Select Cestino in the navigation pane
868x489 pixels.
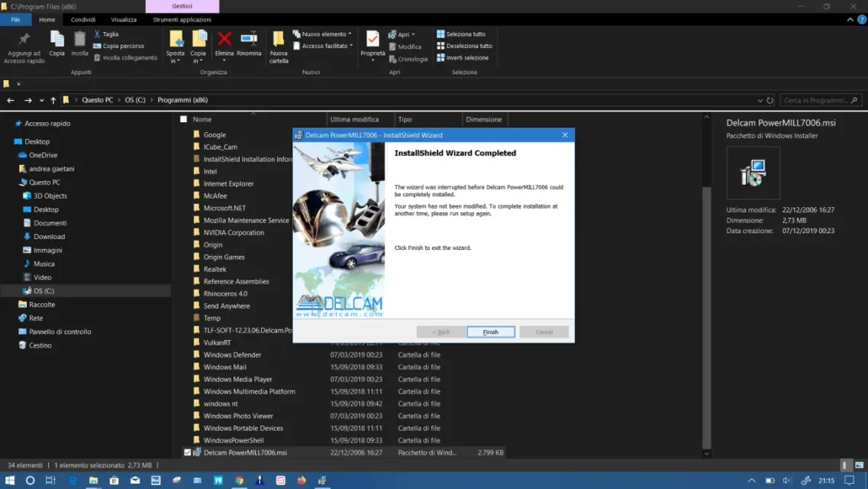[40, 345]
